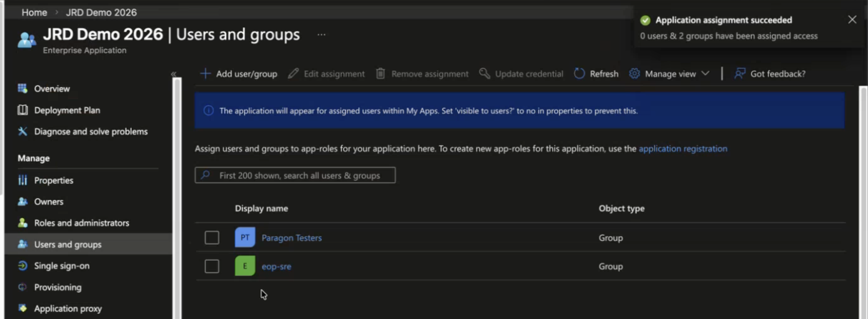Click the key Update credential icon
Viewport: 868px width, 319px height.
[x=484, y=73]
